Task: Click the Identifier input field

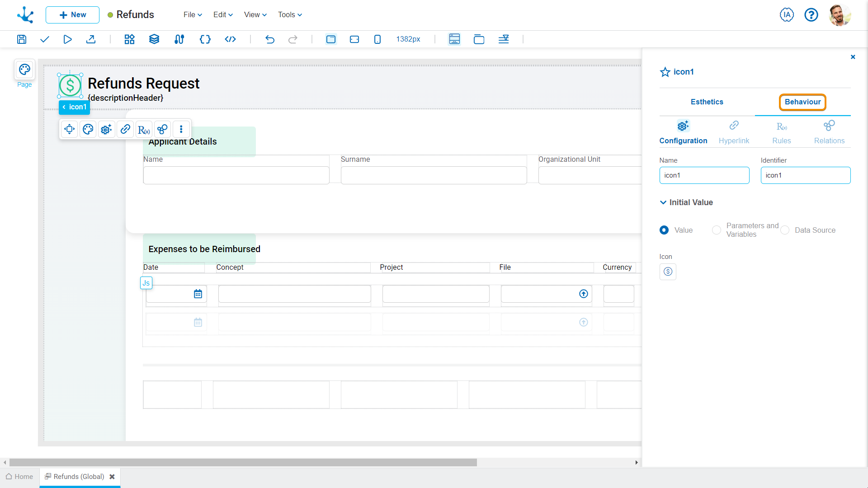Action: pos(805,175)
